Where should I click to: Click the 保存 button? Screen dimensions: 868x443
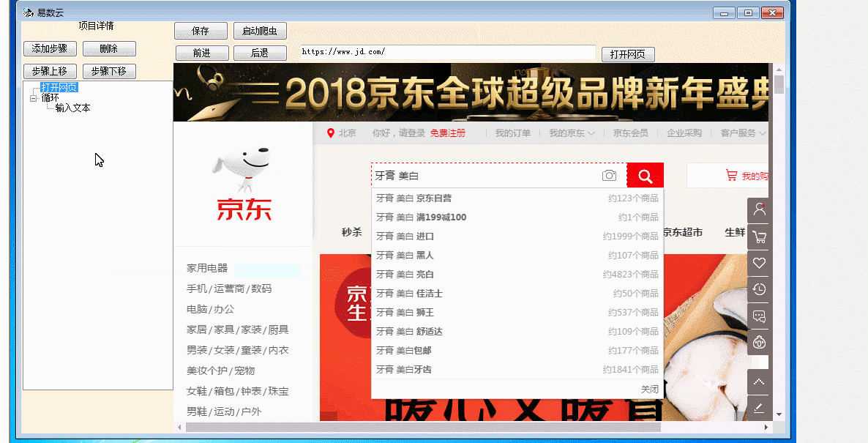pos(201,31)
